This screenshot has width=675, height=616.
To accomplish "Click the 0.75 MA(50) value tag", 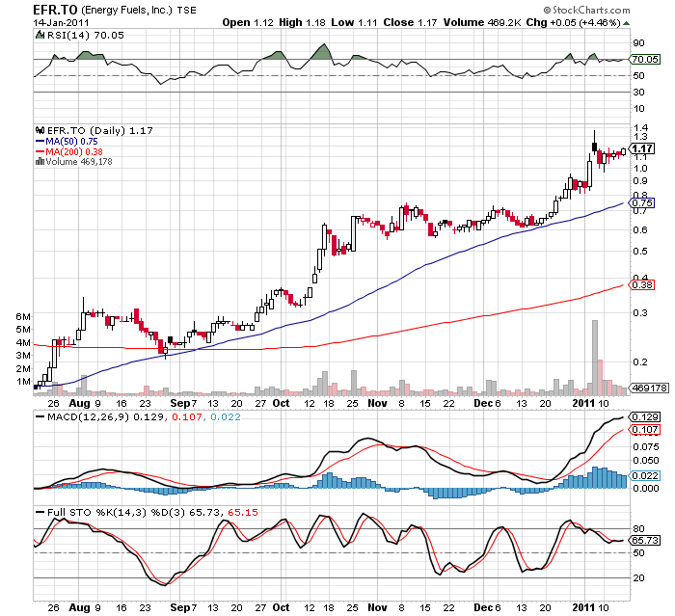I will [641, 203].
